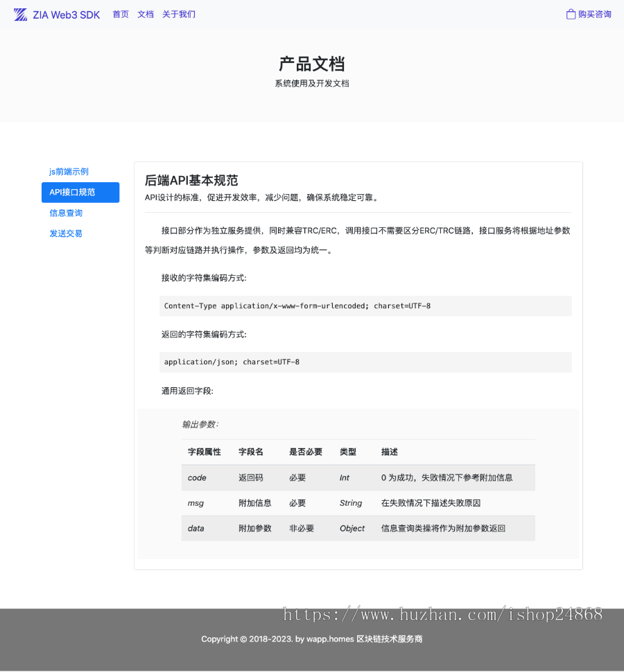Click the Content-Type urlencoded code block

(x=365, y=306)
